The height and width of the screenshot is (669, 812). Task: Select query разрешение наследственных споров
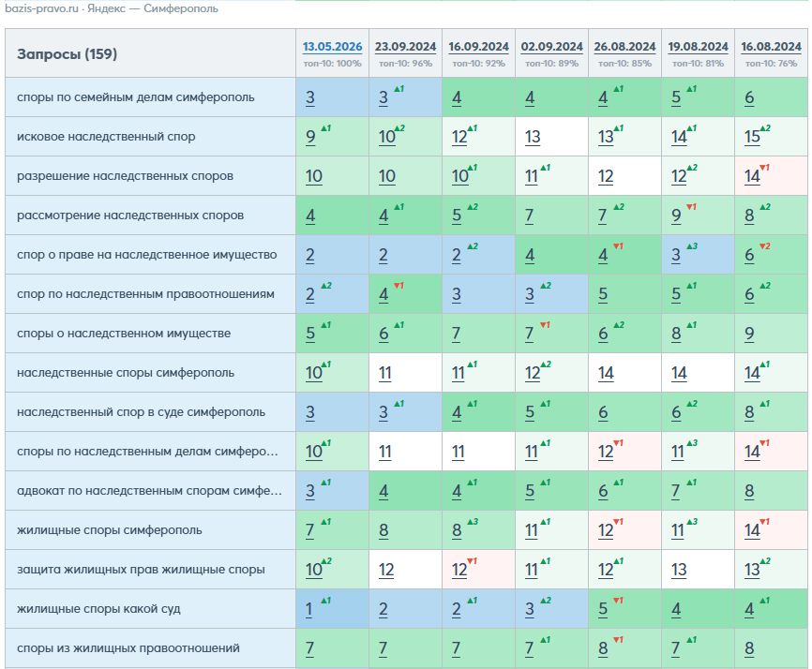click(125, 176)
